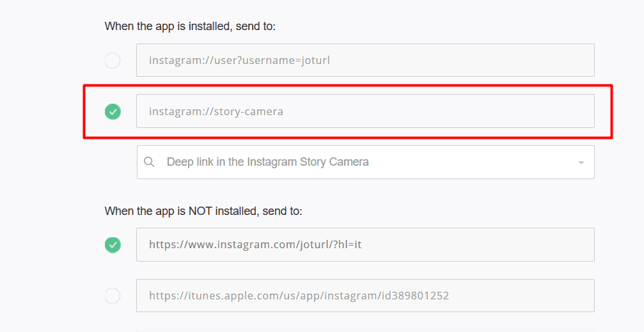Select the instagram://user?username=joturl radio option
The width and height of the screenshot is (644, 332).
[113, 60]
